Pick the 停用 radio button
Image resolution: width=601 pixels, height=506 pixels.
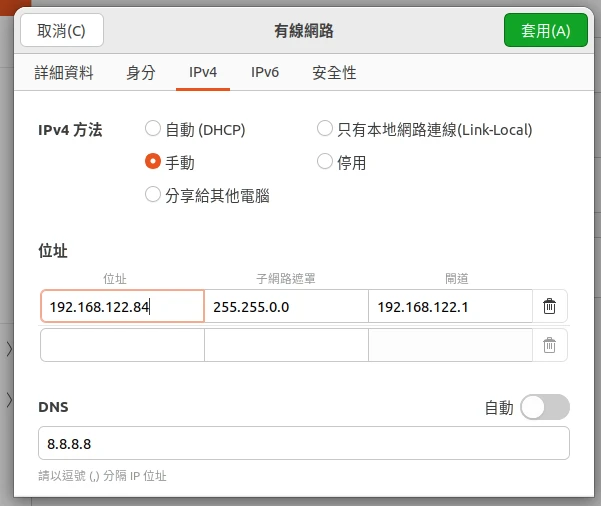(325, 161)
